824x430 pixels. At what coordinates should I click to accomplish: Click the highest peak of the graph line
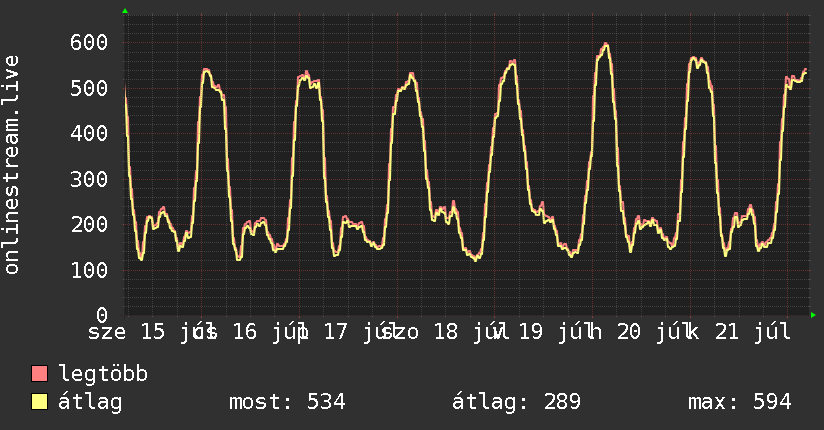(606, 45)
